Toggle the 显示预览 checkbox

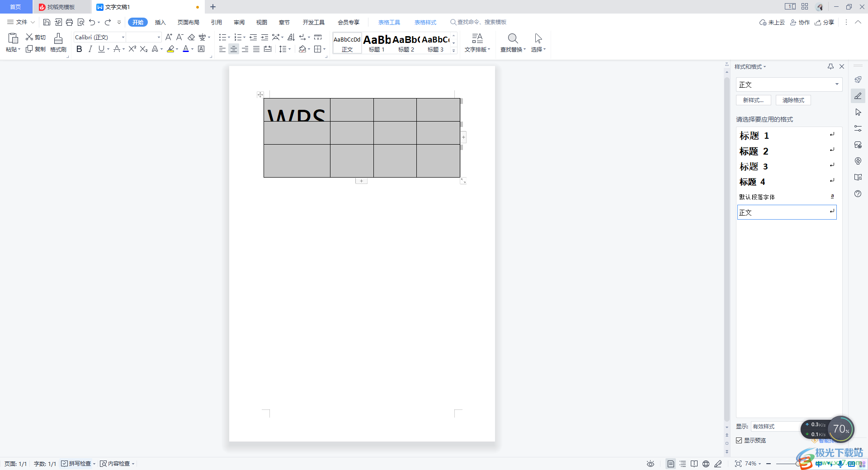(x=739, y=440)
